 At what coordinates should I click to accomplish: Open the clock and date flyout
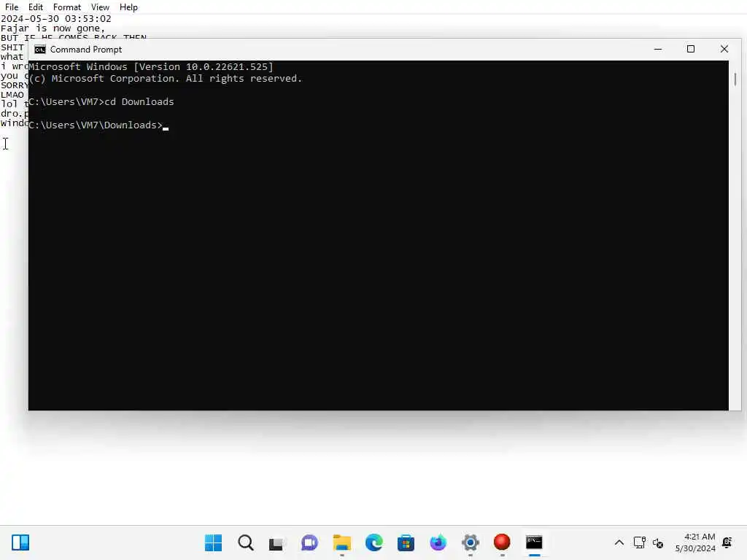pyautogui.click(x=695, y=542)
